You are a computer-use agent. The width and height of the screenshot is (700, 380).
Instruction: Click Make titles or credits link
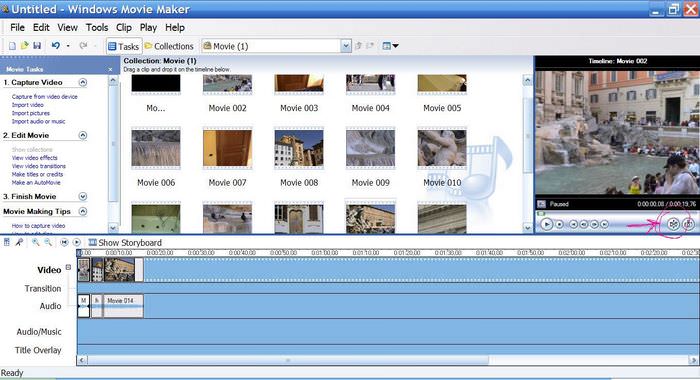click(x=38, y=175)
